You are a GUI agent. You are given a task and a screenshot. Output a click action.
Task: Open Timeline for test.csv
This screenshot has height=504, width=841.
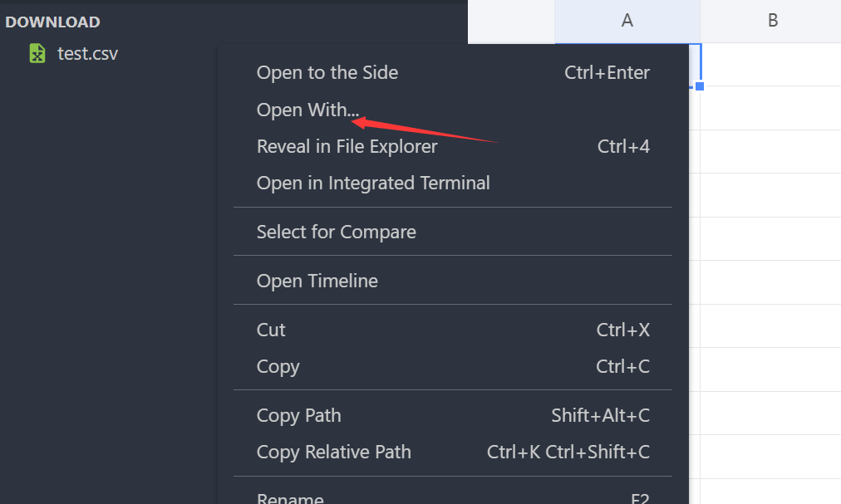[317, 280]
